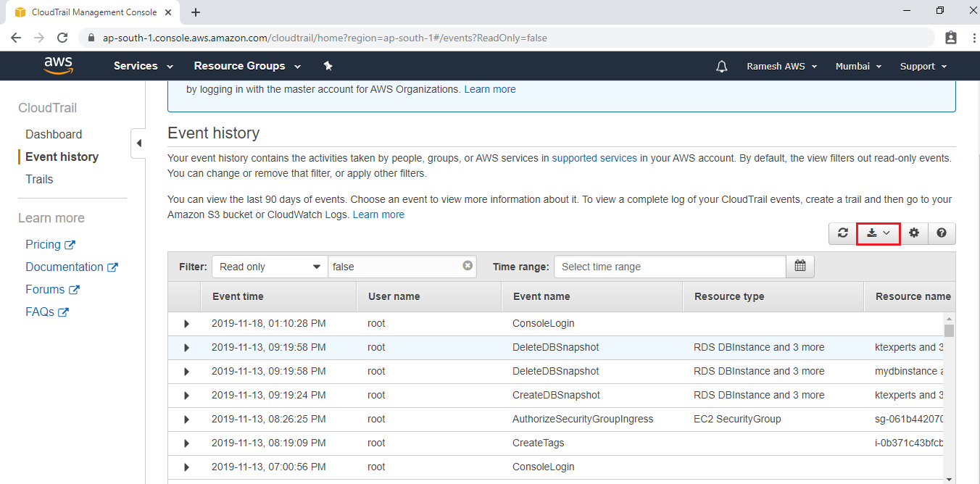This screenshot has width=980, height=484.
Task: Refresh the event history list
Action: click(x=842, y=233)
